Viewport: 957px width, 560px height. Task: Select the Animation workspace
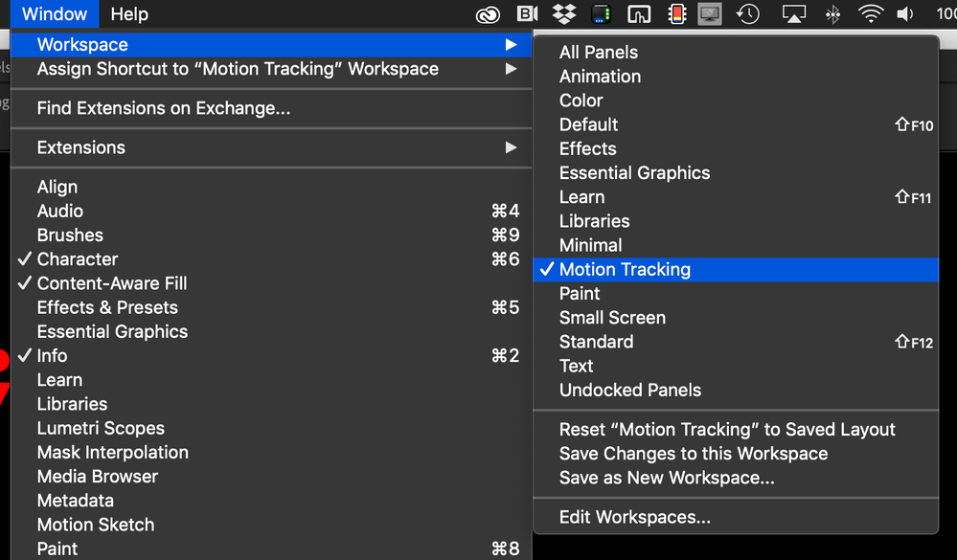click(x=601, y=77)
